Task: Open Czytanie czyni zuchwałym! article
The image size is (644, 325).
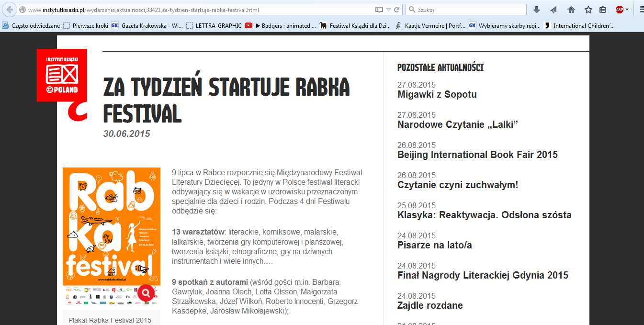Action: point(458,185)
